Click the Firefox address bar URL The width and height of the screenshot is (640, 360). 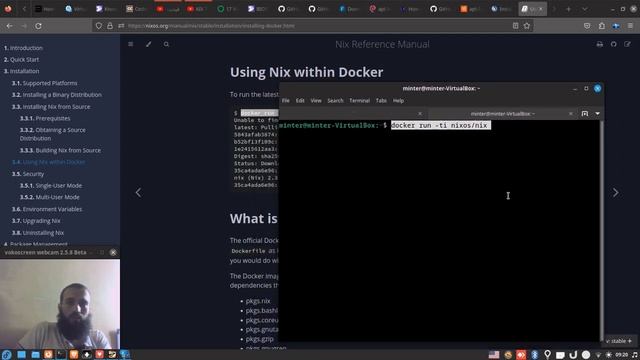click(x=211, y=26)
